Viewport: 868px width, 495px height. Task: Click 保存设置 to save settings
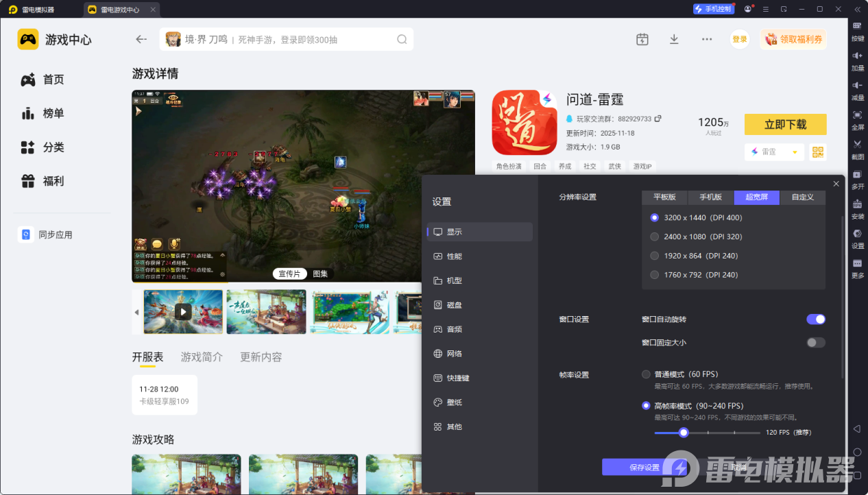(645, 466)
